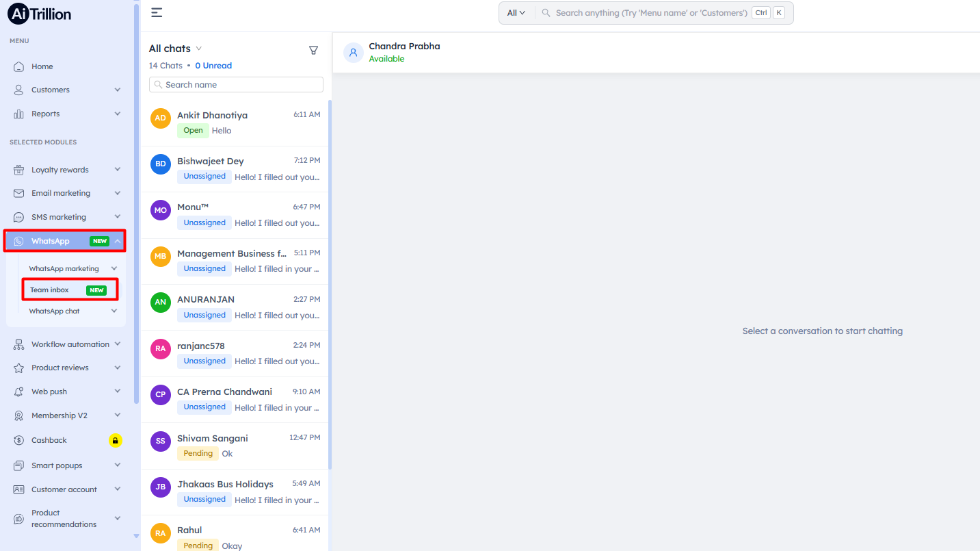Click the WhatsApp icon in sidebar
980x551 pixels.
pyautogui.click(x=19, y=241)
